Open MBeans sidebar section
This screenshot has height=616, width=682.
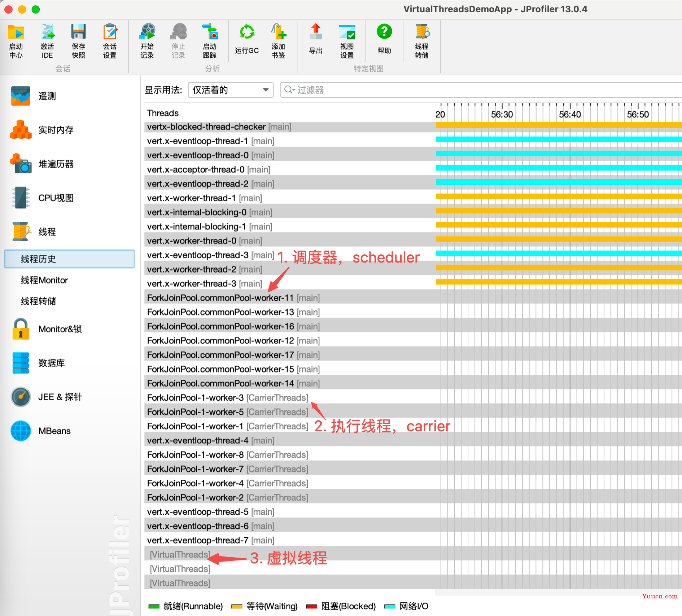40,431
